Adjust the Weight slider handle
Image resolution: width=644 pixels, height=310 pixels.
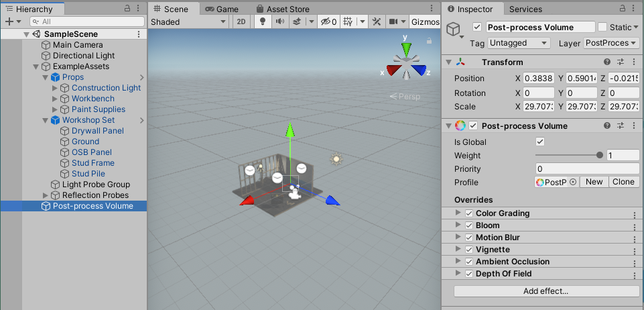pyautogui.click(x=599, y=156)
